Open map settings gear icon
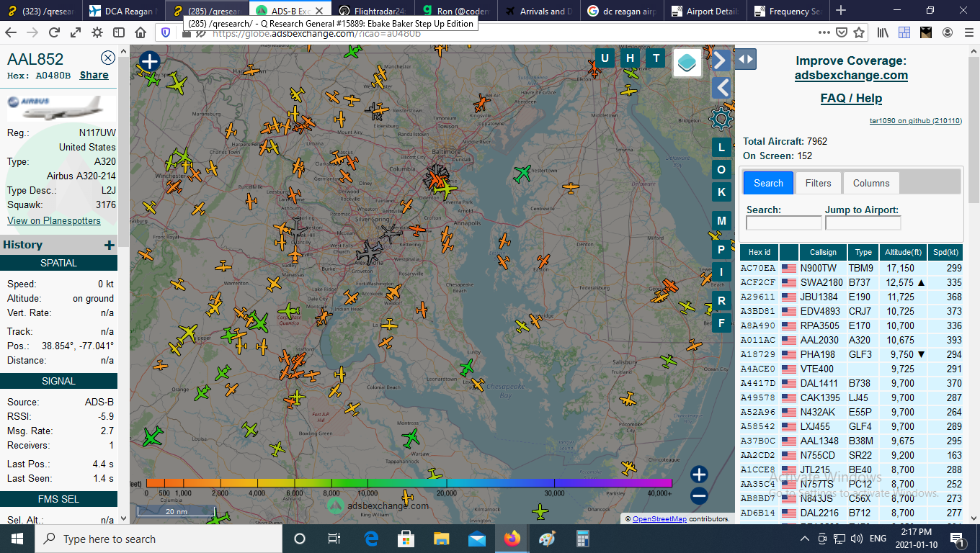 point(721,119)
